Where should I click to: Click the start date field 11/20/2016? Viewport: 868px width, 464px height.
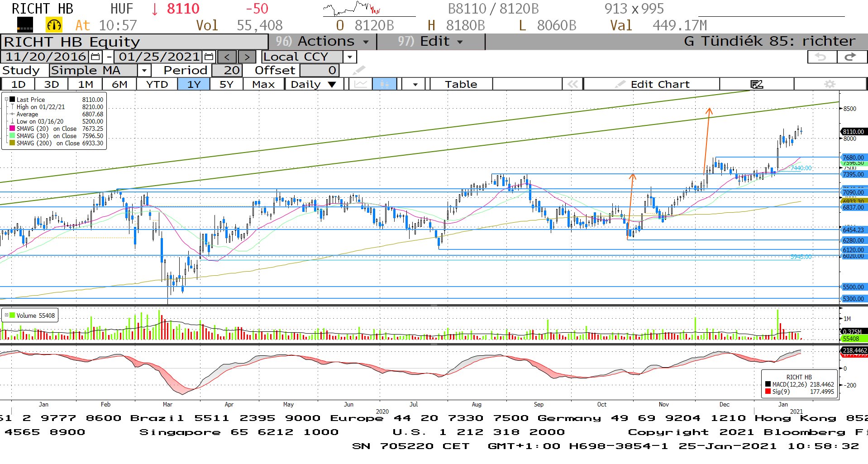click(x=46, y=57)
